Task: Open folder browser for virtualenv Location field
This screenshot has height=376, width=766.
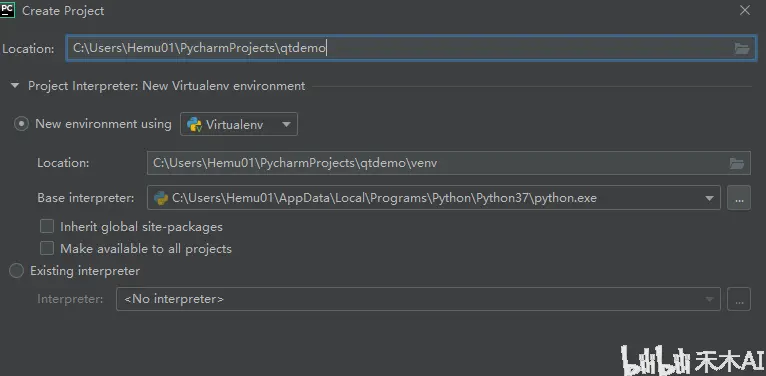Action: pos(737,164)
